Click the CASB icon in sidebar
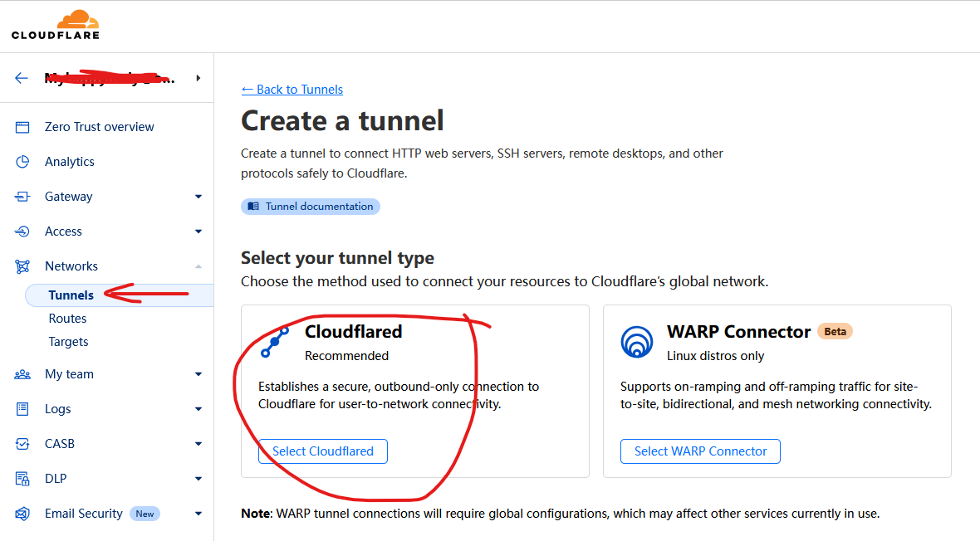The width and height of the screenshot is (980, 541). pos(22,444)
